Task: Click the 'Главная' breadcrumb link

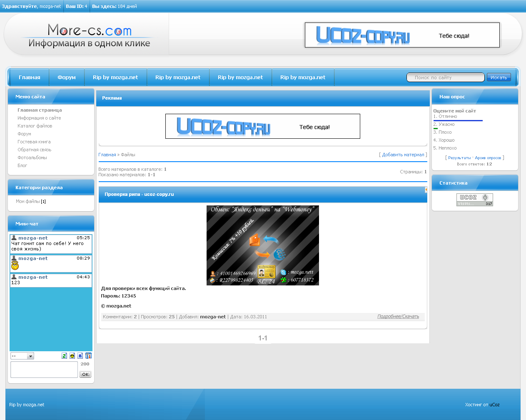Action: pyautogui.click(x=107, y=155)
